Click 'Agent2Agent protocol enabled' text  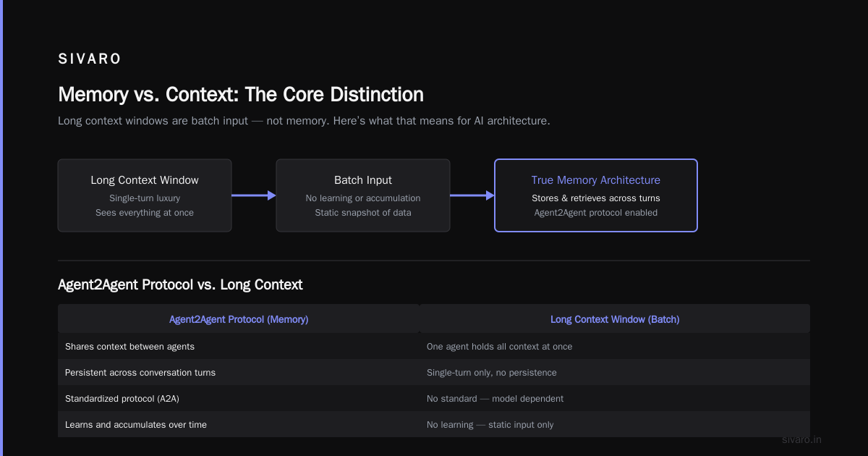(596, 212)
